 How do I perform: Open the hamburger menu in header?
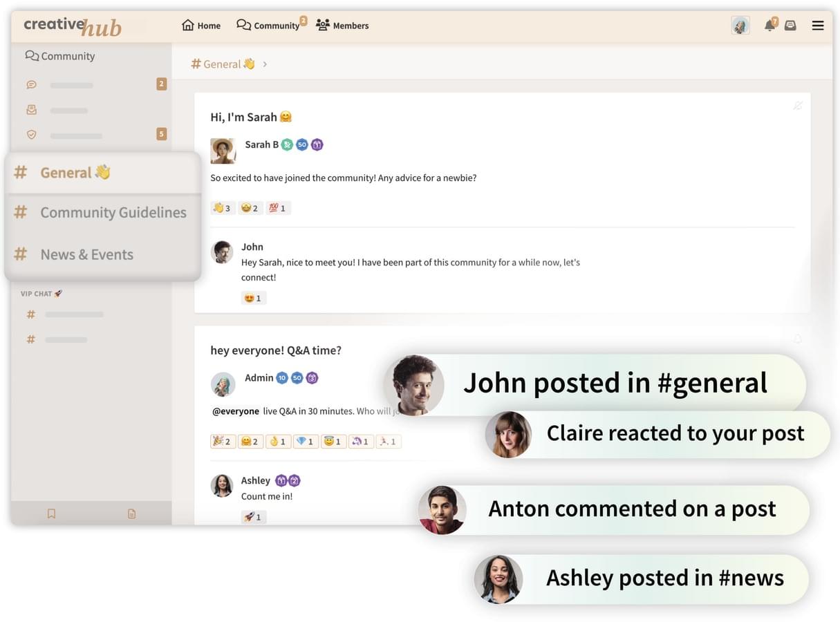[x=818, y=26]
